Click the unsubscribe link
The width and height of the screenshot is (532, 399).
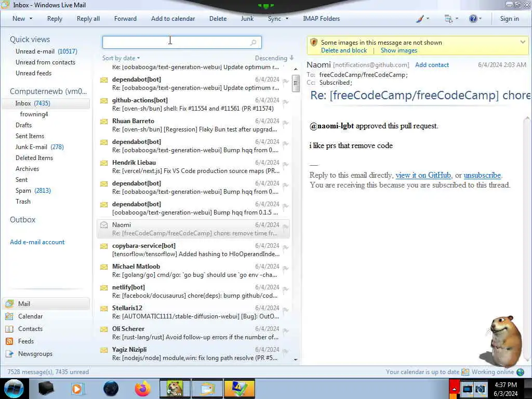coord(482,175)
